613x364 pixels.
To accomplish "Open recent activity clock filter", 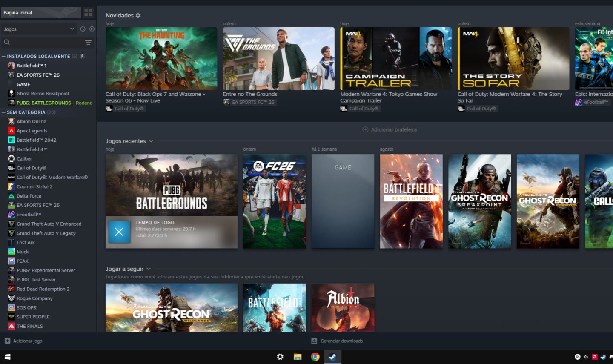I will coord(83,29).
